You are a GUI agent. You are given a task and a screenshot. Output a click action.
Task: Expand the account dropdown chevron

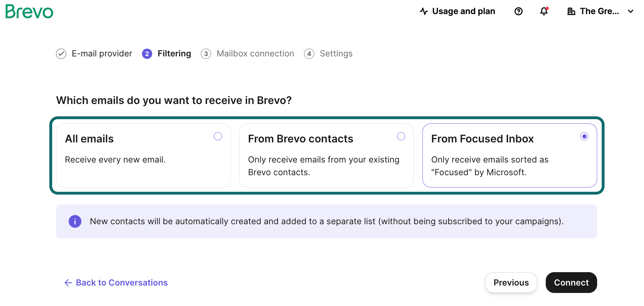(631, 11)
